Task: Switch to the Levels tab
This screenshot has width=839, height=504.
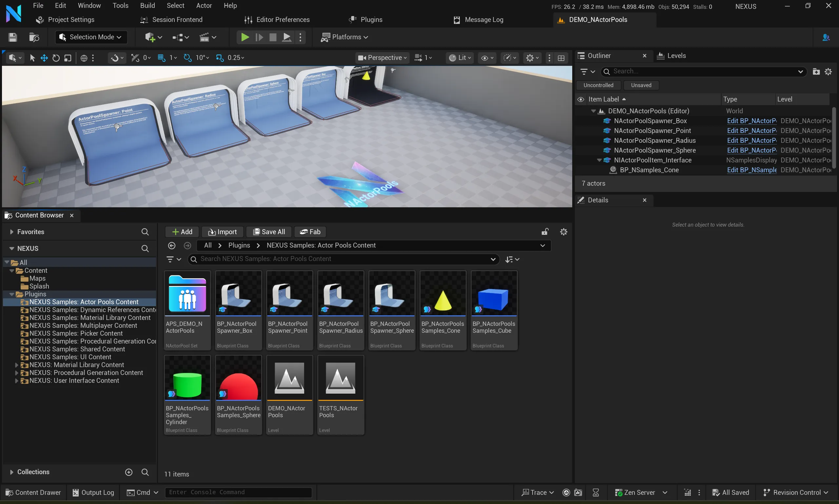Action: [x=676, y=55]
